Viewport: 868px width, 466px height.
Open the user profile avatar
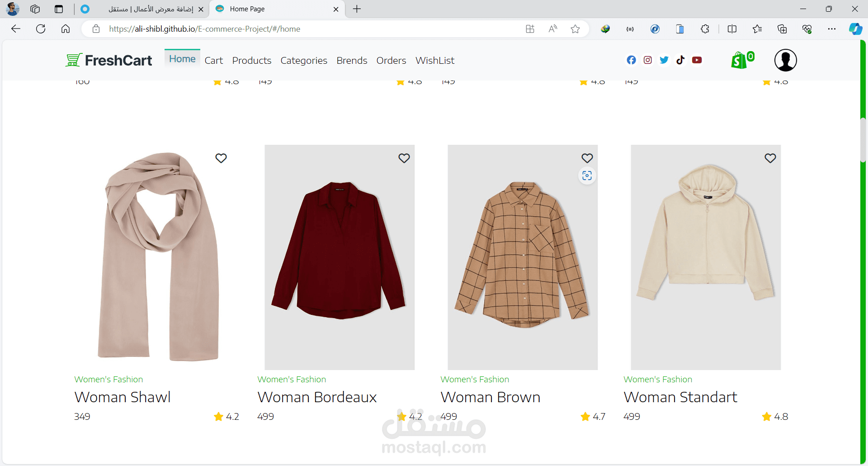(786, 60)
